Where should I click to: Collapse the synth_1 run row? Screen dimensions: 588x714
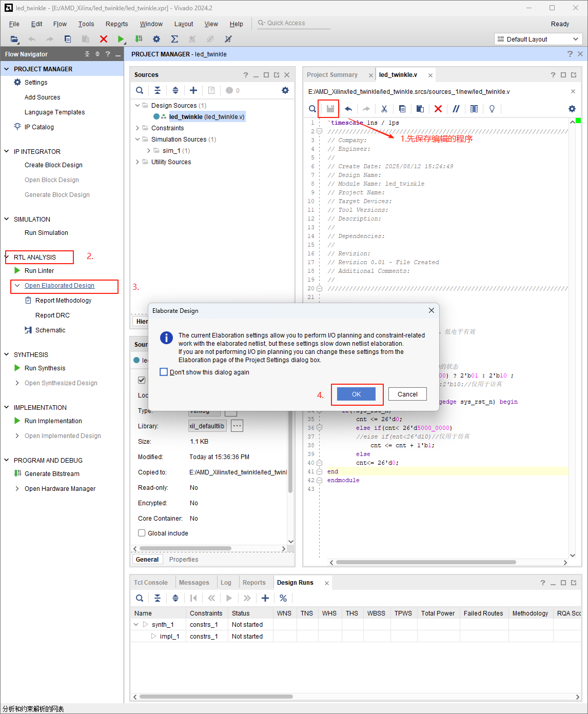coord(136,624)
